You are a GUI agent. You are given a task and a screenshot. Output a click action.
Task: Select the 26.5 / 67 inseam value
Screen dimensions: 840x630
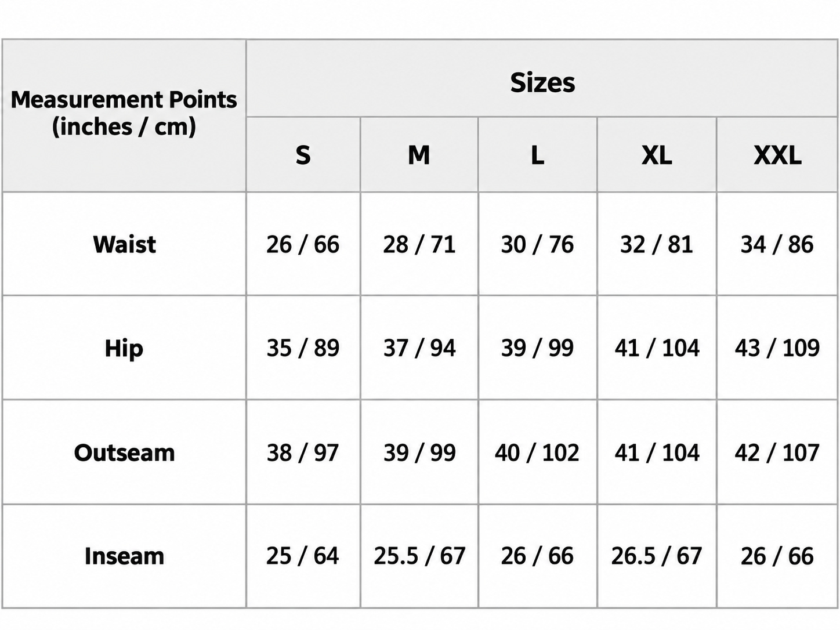point(657,556)
